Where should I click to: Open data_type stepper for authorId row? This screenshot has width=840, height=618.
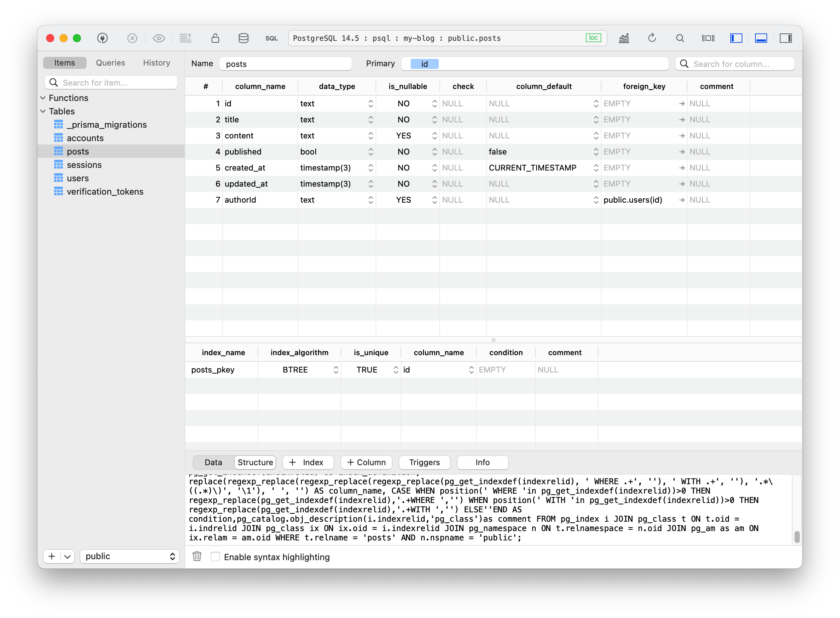(370, 200)
